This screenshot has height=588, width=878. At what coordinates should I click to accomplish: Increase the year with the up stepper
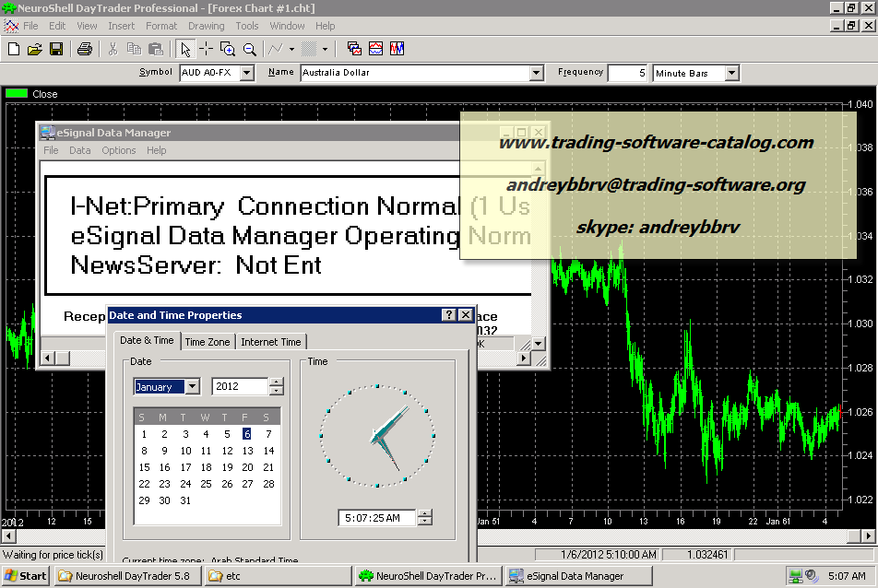point(276,382)
